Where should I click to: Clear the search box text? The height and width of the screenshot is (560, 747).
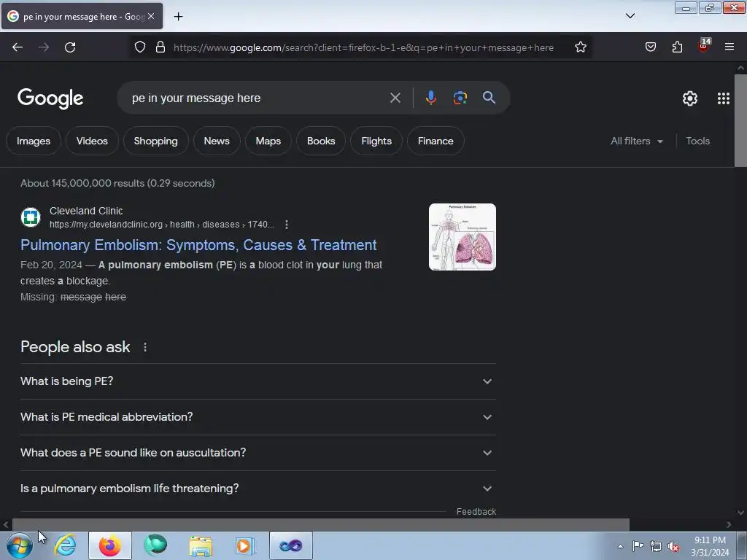[x=395, y=98]
